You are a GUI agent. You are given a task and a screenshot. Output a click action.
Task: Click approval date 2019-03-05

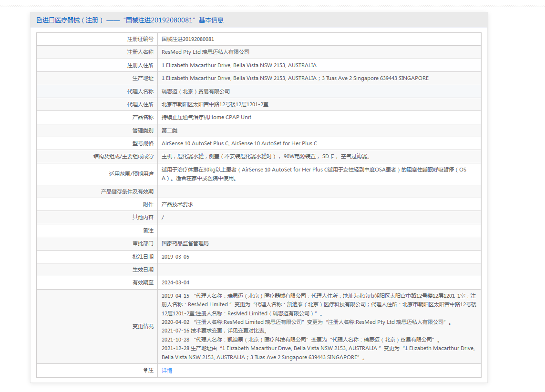(175, 257)
